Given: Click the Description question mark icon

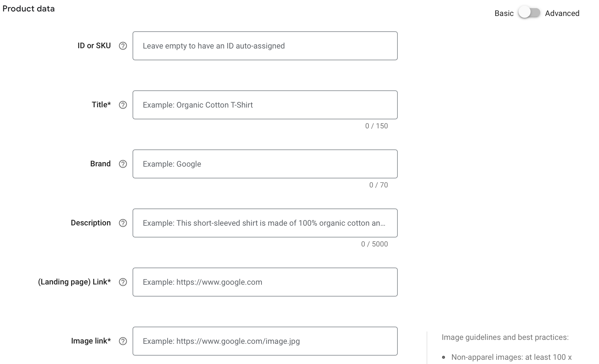Looking at the screenshot, I should [123, 223].
